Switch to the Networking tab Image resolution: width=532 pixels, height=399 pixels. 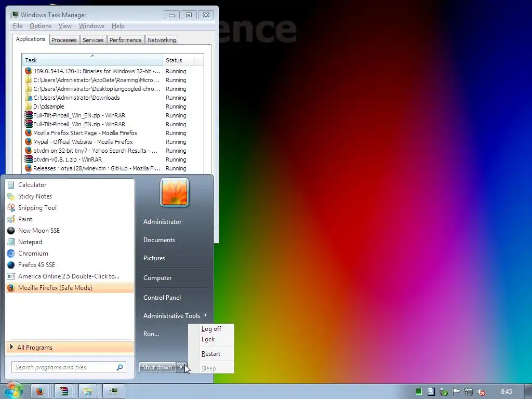162,40
